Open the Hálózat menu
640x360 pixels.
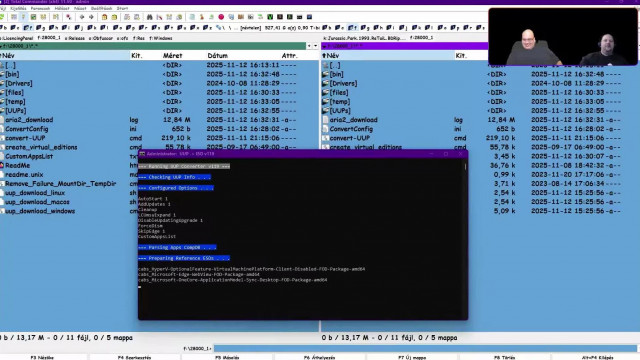(62, 8)
